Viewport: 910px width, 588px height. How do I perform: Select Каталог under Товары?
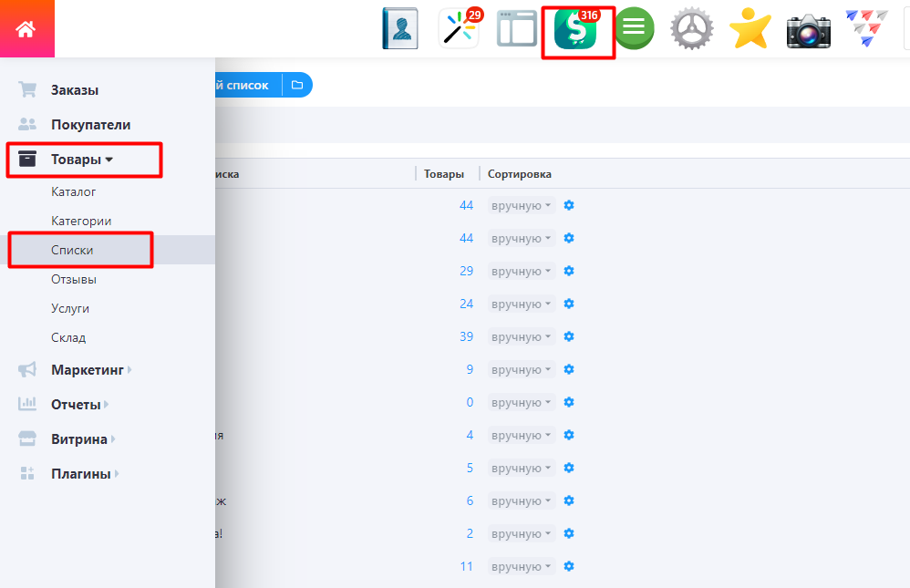coord(74,192)
